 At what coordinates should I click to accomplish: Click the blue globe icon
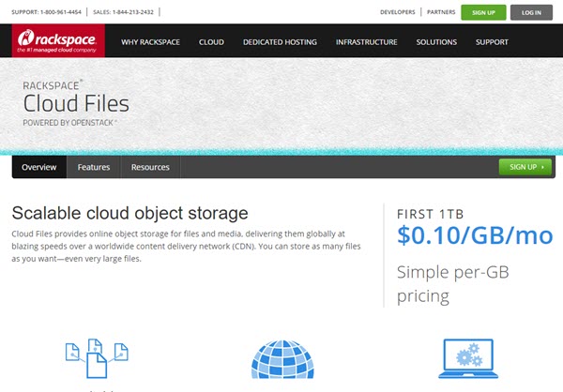pyautogui.click(x=282, y=359)
